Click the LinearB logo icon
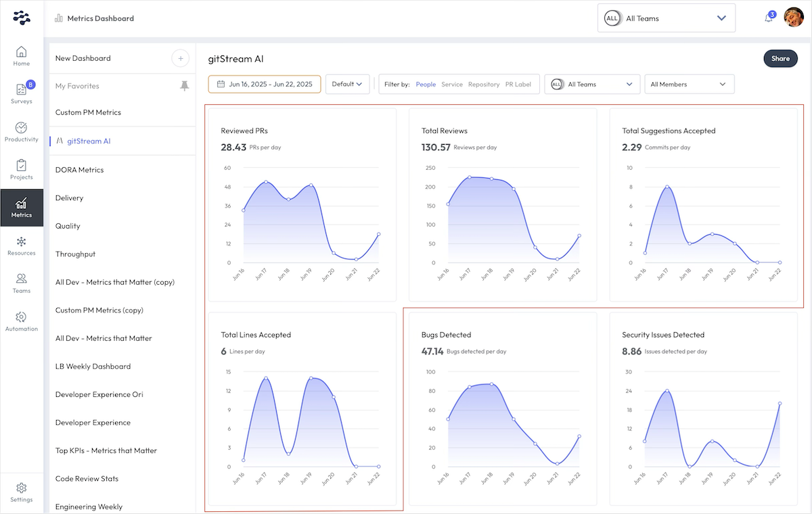Screen dimensions: 812x514 click(x=22, y=18)
